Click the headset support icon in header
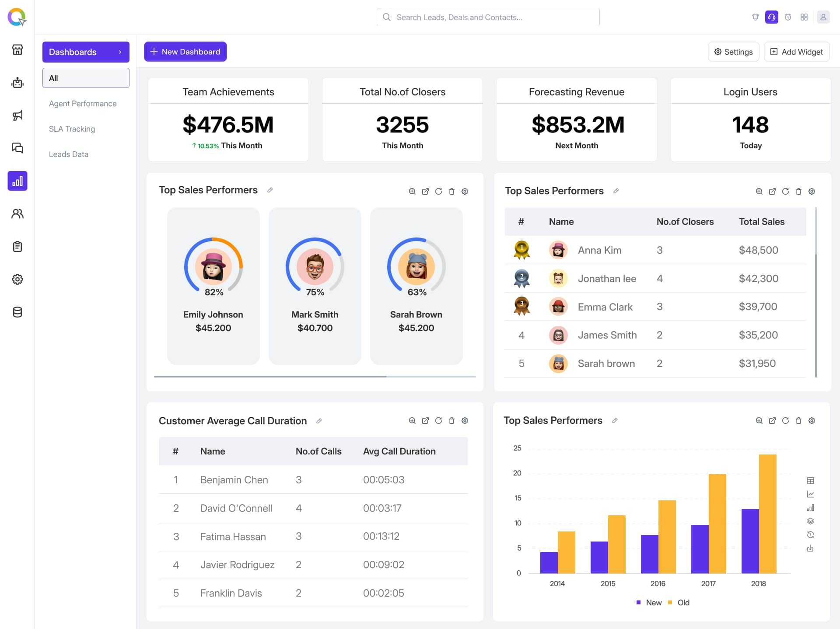The image size is (840, 629). (x=771, y=17)
